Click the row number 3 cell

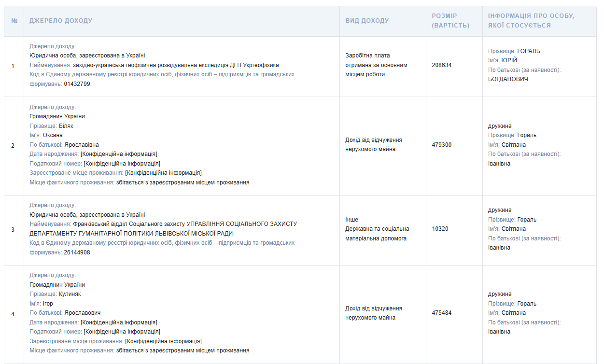coord(13,229)
